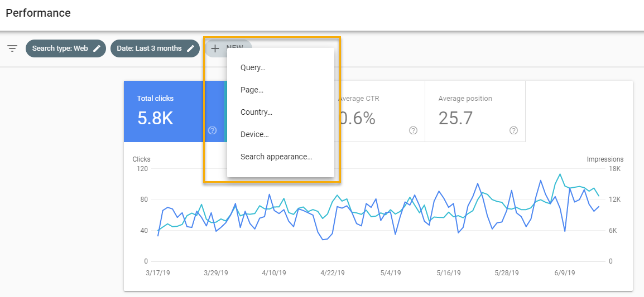Click the 6/9/19 date axis label
Screen dimensions: 644x297
(564, 272)
